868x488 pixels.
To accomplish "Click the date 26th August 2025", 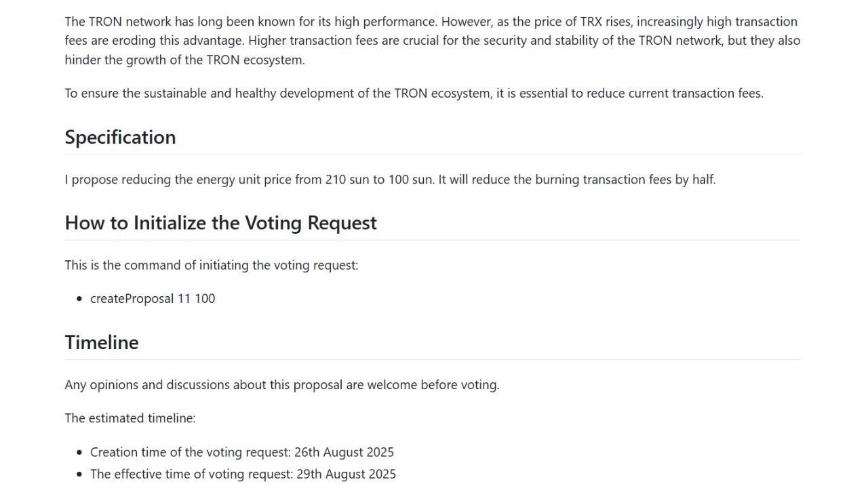I will [x=344, y=452].
